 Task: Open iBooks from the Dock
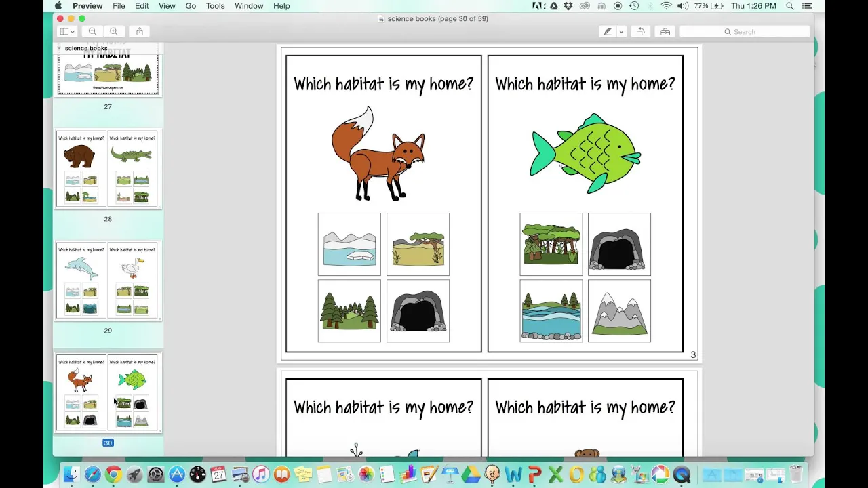click(x=281, y=474)
